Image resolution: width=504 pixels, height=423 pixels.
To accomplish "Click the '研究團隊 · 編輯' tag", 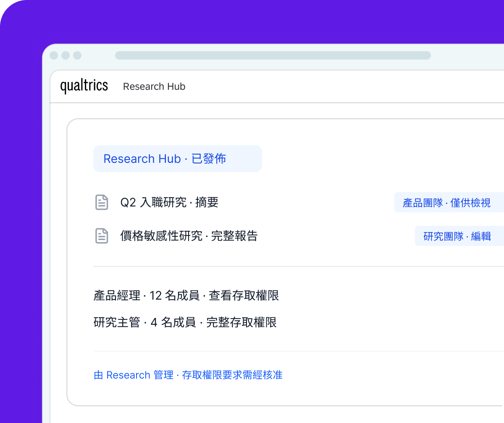I will 459,236.
